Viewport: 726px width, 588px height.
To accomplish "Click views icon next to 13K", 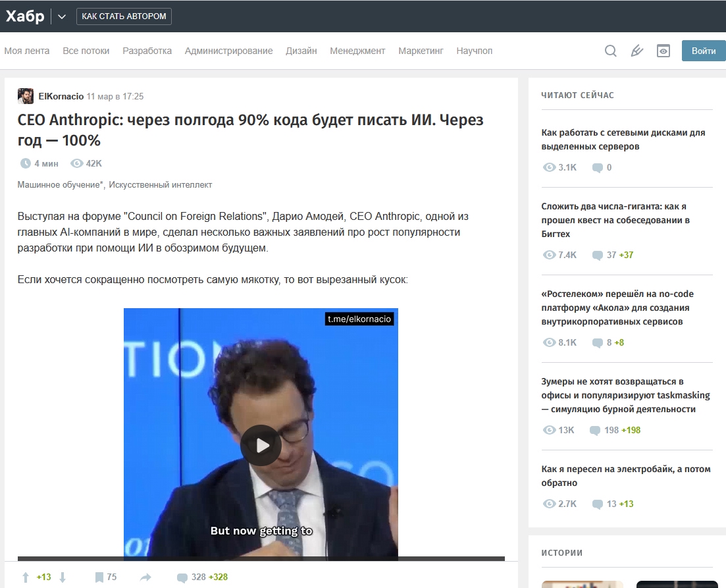I will point(549,430).
